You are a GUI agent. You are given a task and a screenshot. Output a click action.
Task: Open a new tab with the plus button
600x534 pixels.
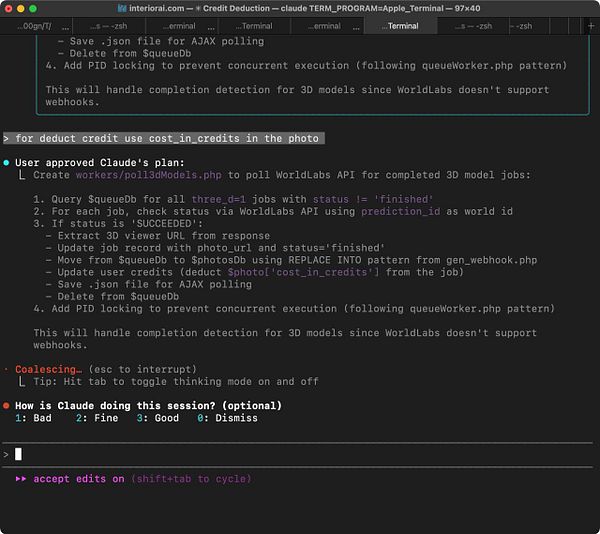[x=591, y=26]
